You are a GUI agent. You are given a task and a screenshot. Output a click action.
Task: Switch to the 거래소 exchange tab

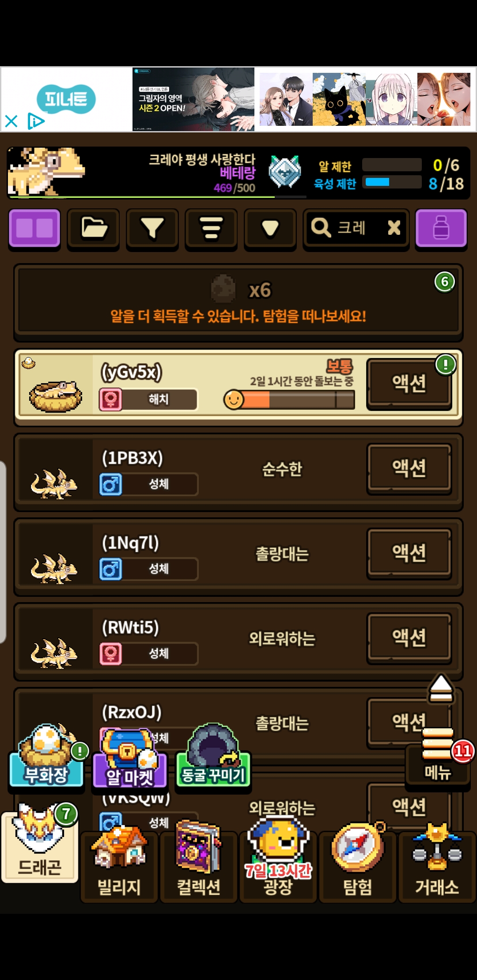437,861
